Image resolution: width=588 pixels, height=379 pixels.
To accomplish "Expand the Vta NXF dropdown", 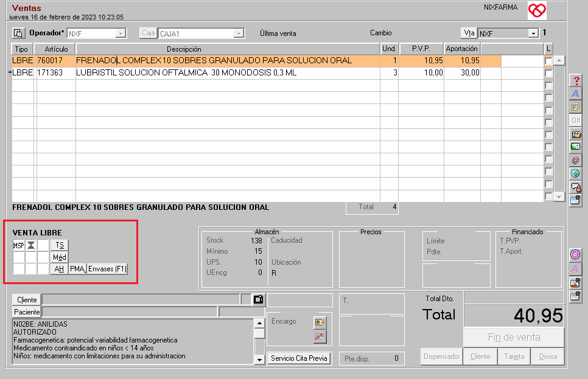I will click(x=533, y=33).
